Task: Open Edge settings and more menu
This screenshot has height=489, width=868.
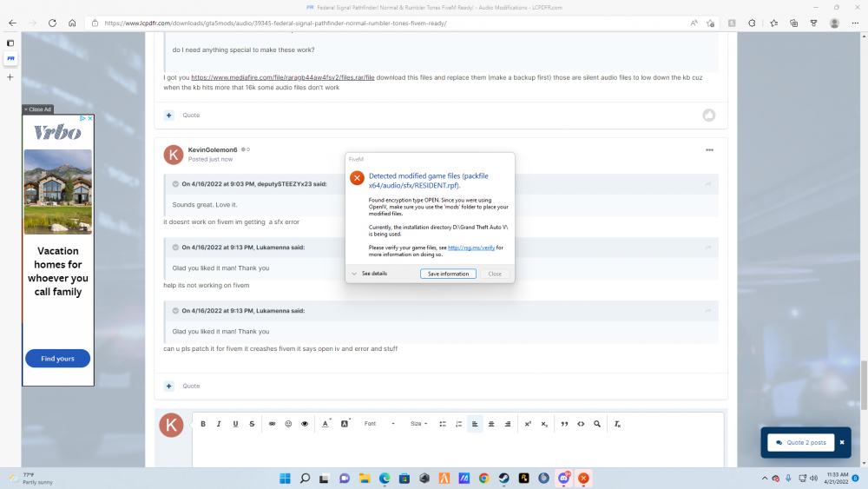Action: 855,23
